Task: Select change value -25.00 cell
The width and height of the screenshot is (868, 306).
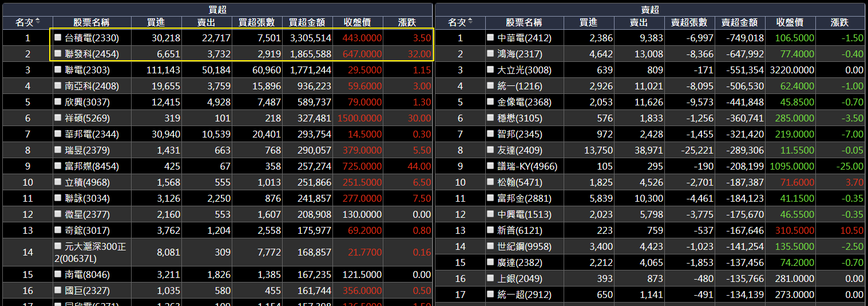Action: click(x=840, y=166)
